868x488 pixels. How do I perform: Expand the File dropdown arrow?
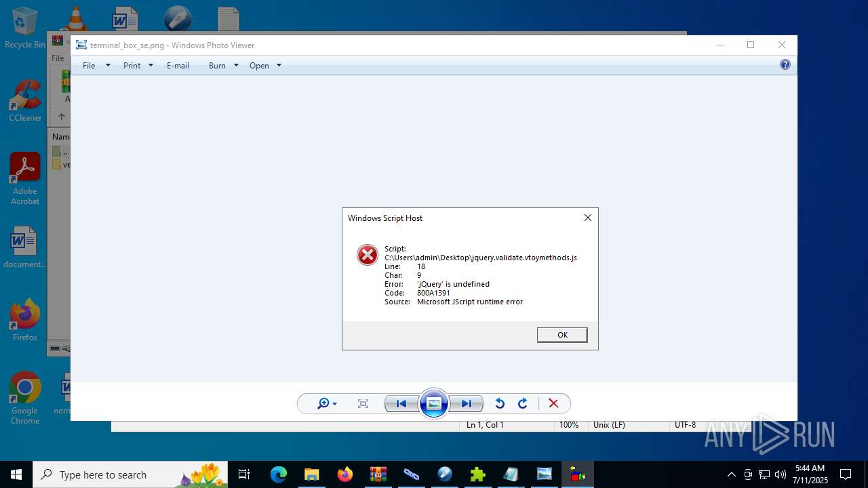click(108, 66)
